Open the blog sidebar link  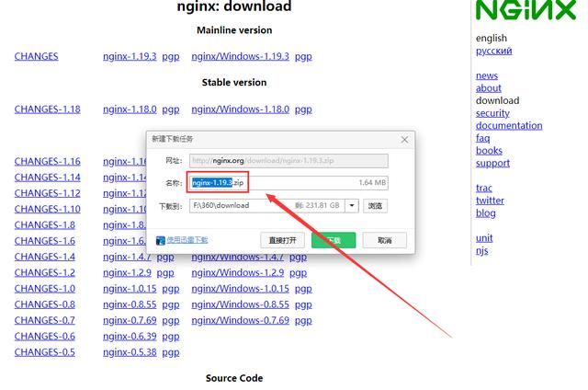coord(486,213)
